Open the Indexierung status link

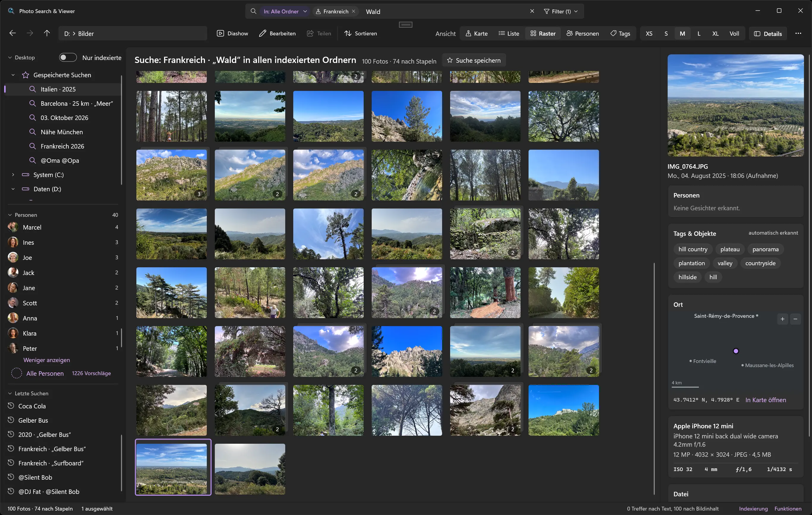click(x=753, y=508)
